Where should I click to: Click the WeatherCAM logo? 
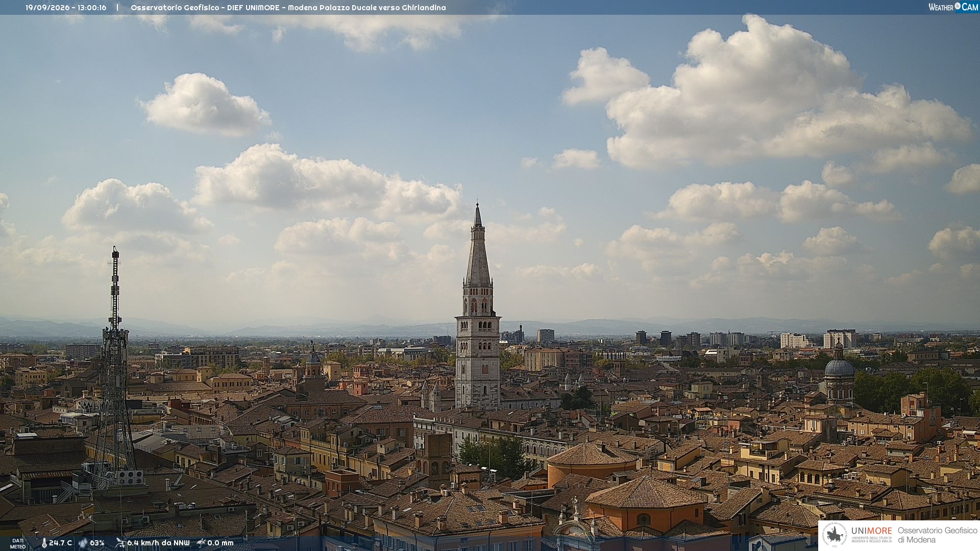(x=953, y=7)
